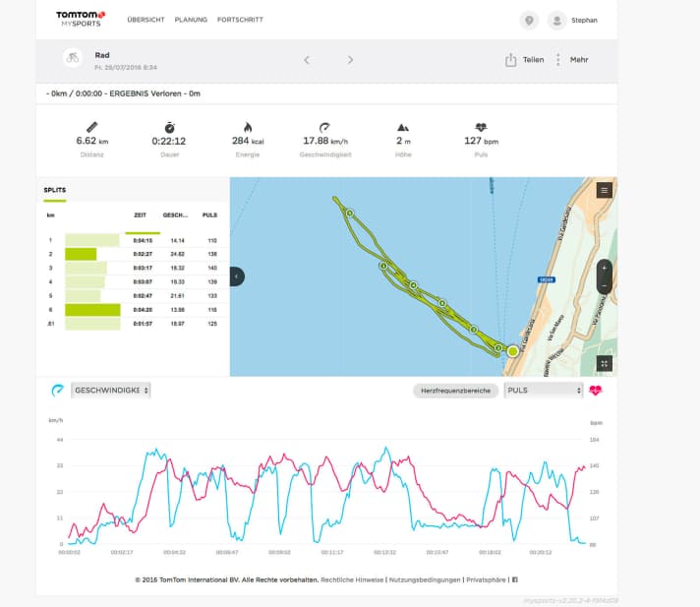The image size is (700, 607).
Task: Open the Nutzungsbedingungen link
Action: point(425,579)
